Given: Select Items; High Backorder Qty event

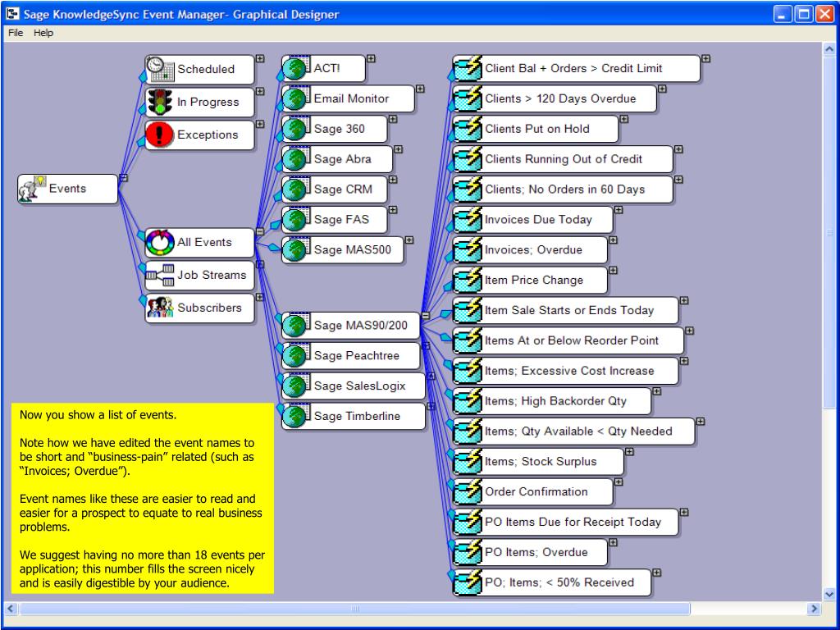Looking at the screenshot, I should [x=552, y=400].
